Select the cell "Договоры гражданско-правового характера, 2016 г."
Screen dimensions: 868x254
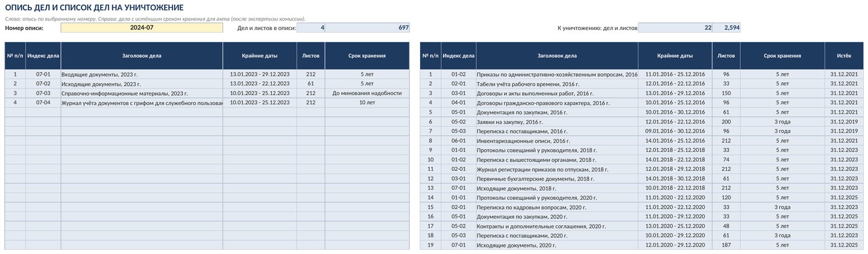click(x=557, y=102)
